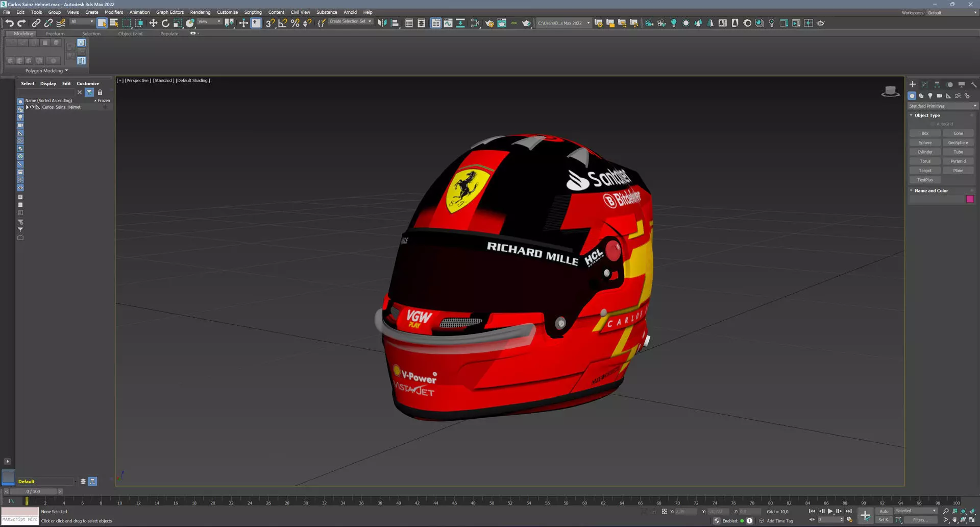
Task: Open the selection filter All dropdown
Action: (x=82, y=21)
